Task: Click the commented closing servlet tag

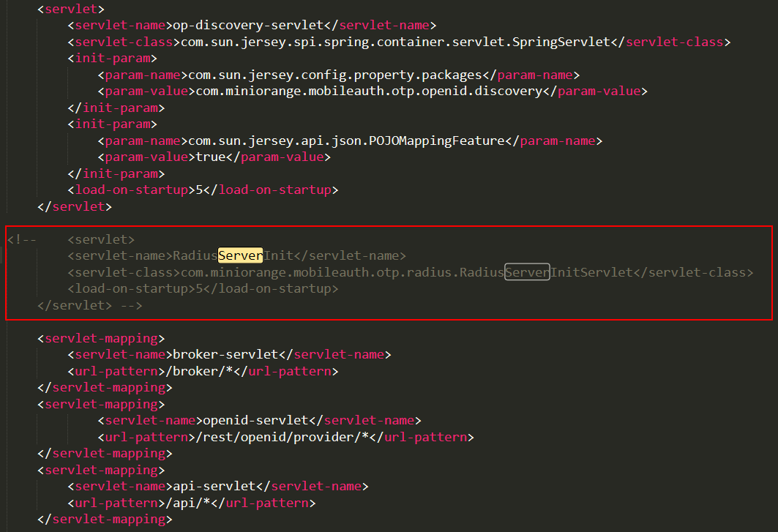Action: [x=75, y=305]
